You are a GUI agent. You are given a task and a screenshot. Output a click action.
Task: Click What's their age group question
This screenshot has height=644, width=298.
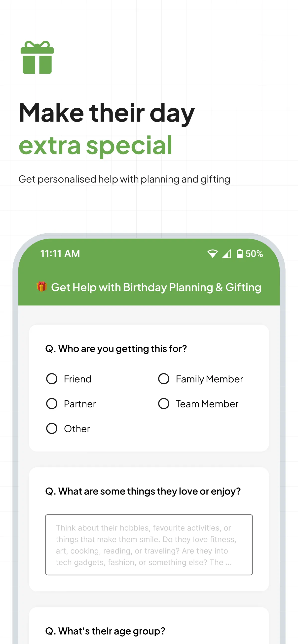pyautogui.click(x=105, y=631)
